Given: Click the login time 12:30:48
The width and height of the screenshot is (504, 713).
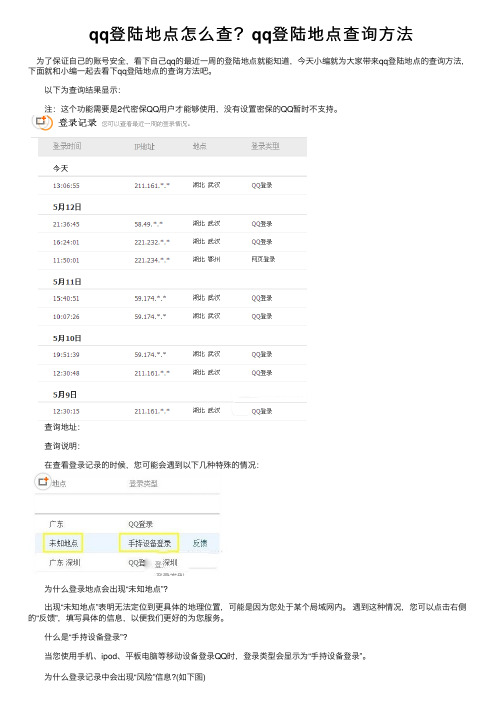Looking at the screenshot, I should (x=66, y=373).
